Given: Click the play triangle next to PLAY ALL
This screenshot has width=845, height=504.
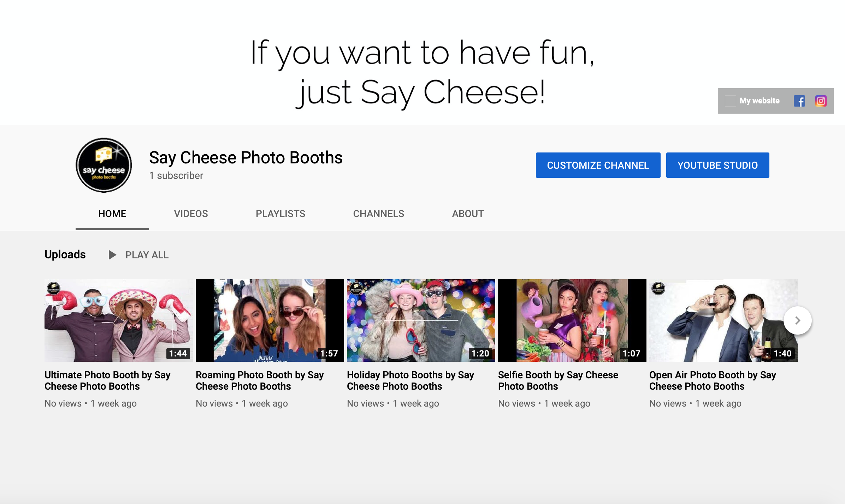Looking at the screenshot, I should coord(113,254).
